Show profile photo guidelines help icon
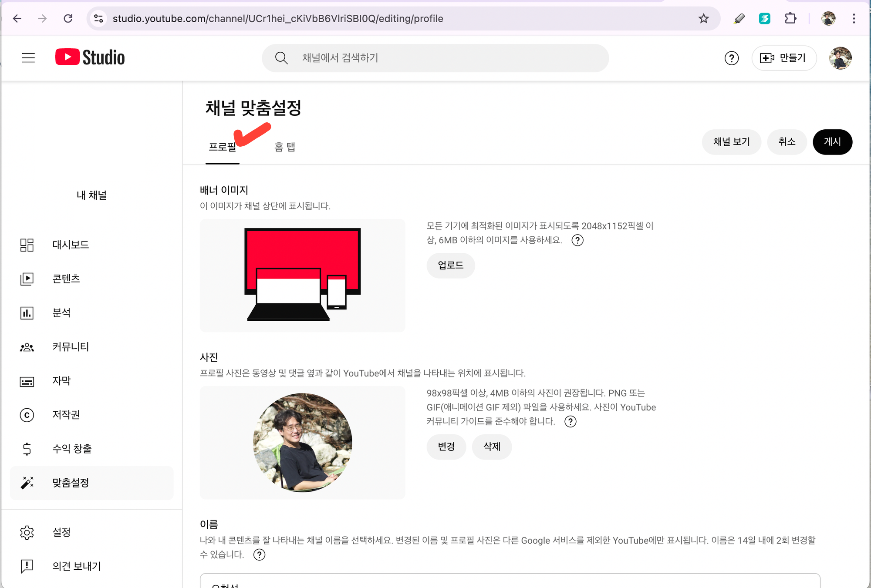The height and width of the screenshot is (588, 871). [570, 421]
